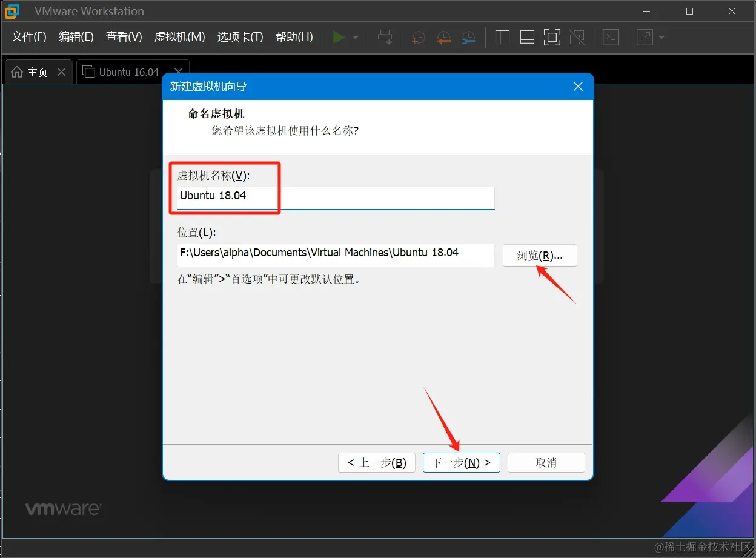Open the console view terminal icon

(611, 38)
